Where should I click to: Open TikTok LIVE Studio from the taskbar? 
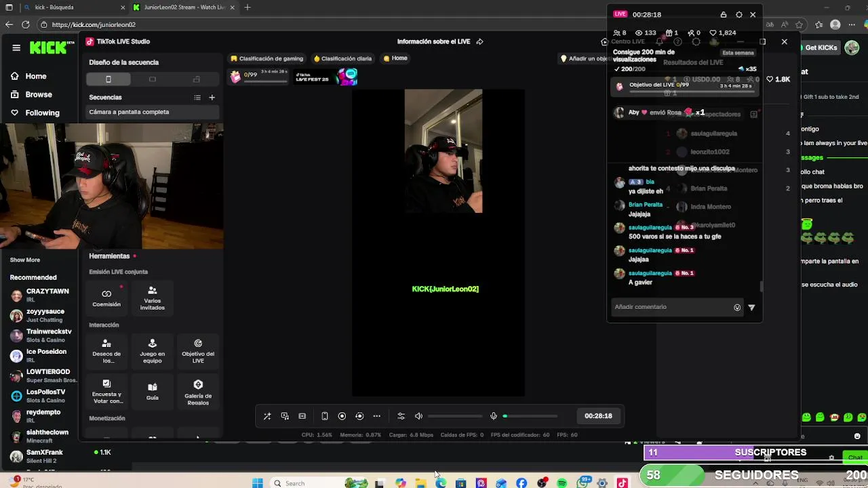622,483
